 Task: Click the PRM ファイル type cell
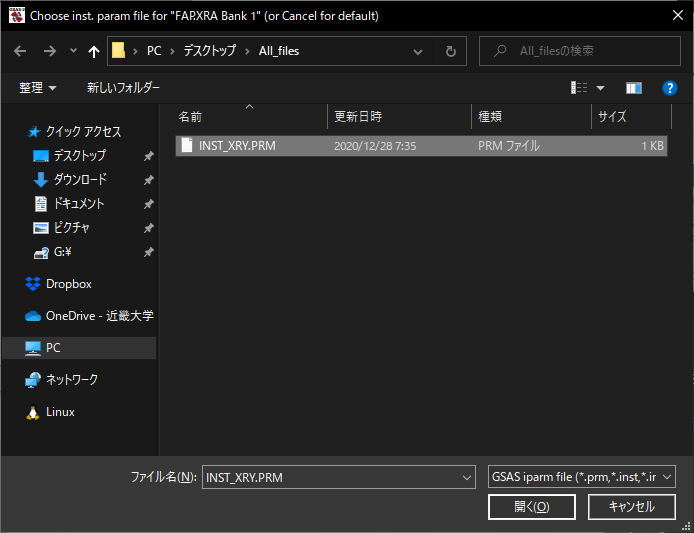pos(509,146)
